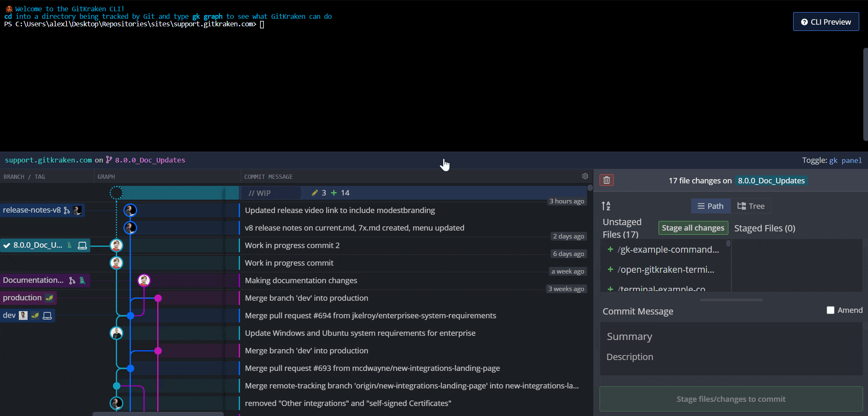This screenshot has width=868, height=416.
Task: Open graph column settings gear icon
Action: (585, 176)
